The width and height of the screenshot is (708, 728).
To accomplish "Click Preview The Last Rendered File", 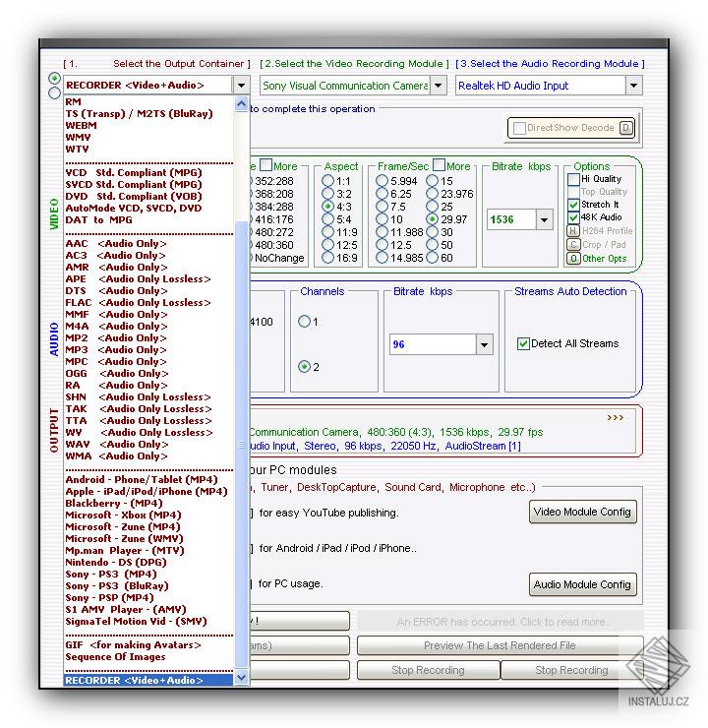I will pos(500,645).
